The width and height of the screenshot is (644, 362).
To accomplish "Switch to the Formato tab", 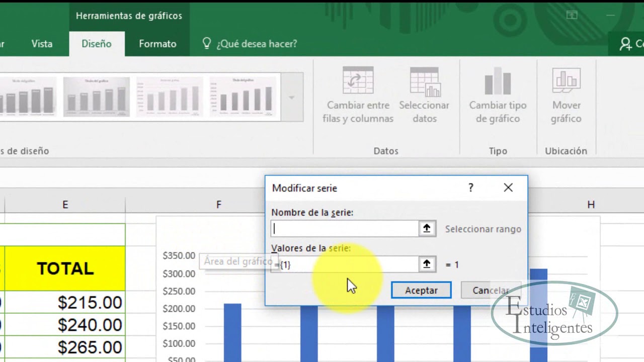I will [x=157, y=44].
